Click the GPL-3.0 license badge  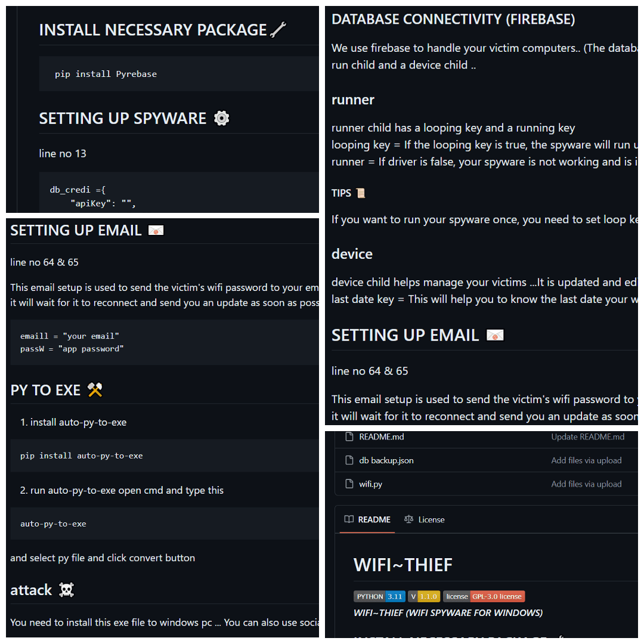pos(484,596)
